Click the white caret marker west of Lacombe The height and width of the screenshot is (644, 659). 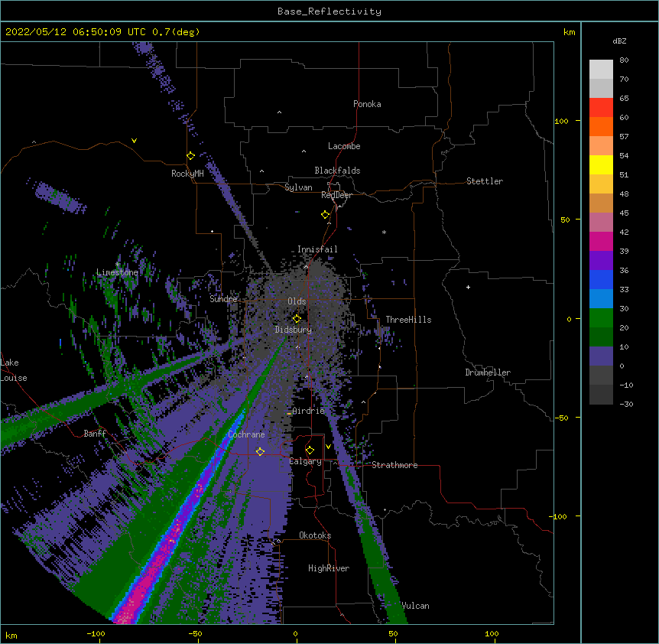pos(304,151)
